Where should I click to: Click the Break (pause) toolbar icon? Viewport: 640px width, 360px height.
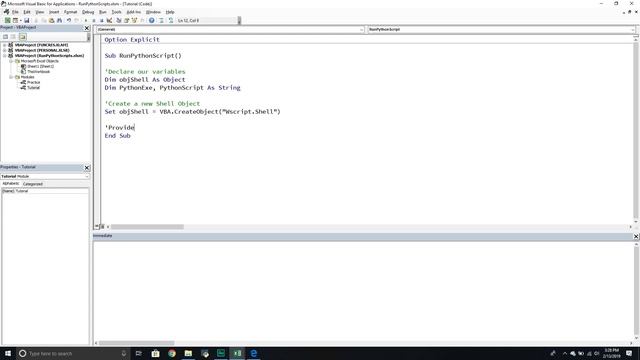(93, 20)
